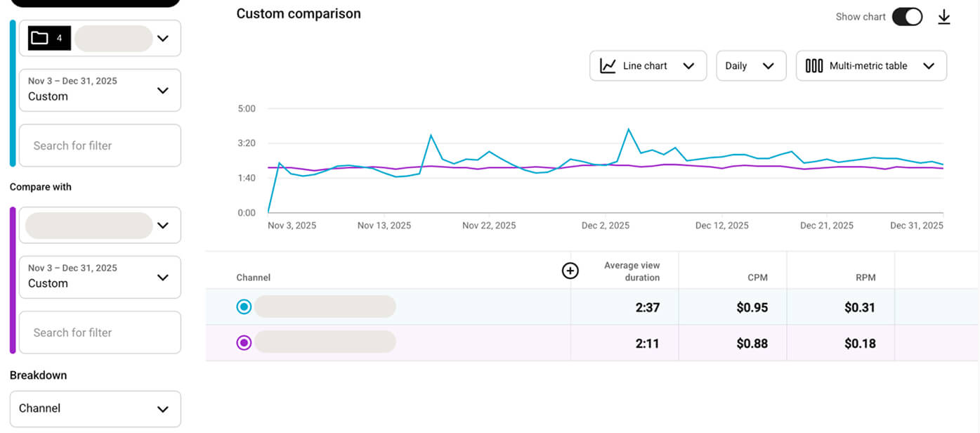Click the $0.95 CPM value

click(x=752, y=307)
